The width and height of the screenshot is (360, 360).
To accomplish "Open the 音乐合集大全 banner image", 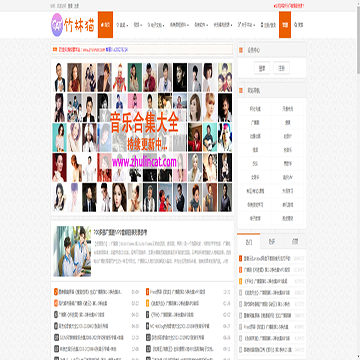I will coord(142,137).
